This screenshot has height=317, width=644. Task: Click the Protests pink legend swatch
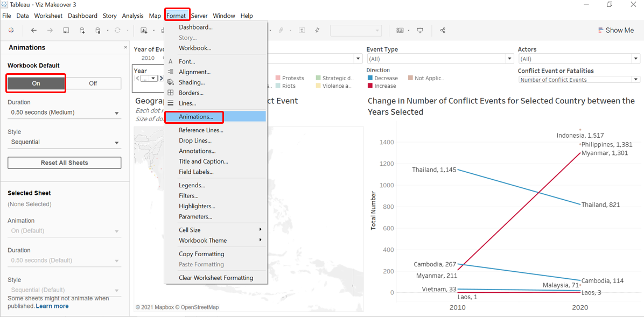(278, 78)
